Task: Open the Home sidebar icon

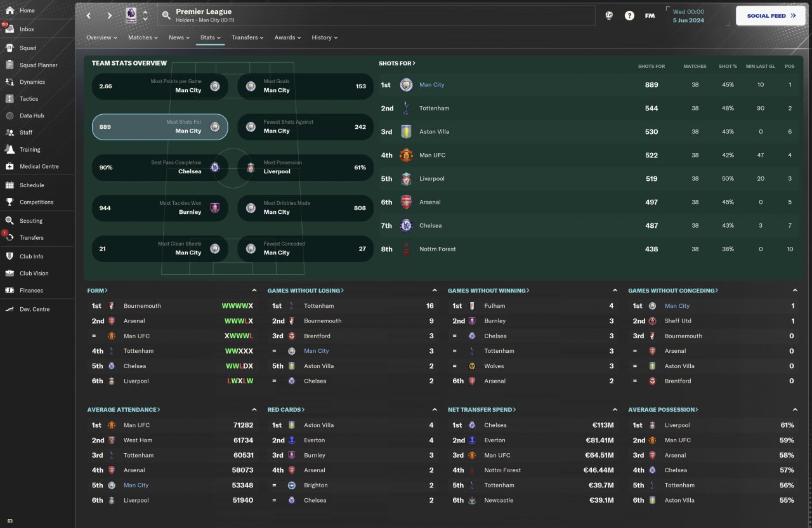Action: pos(10,11)
